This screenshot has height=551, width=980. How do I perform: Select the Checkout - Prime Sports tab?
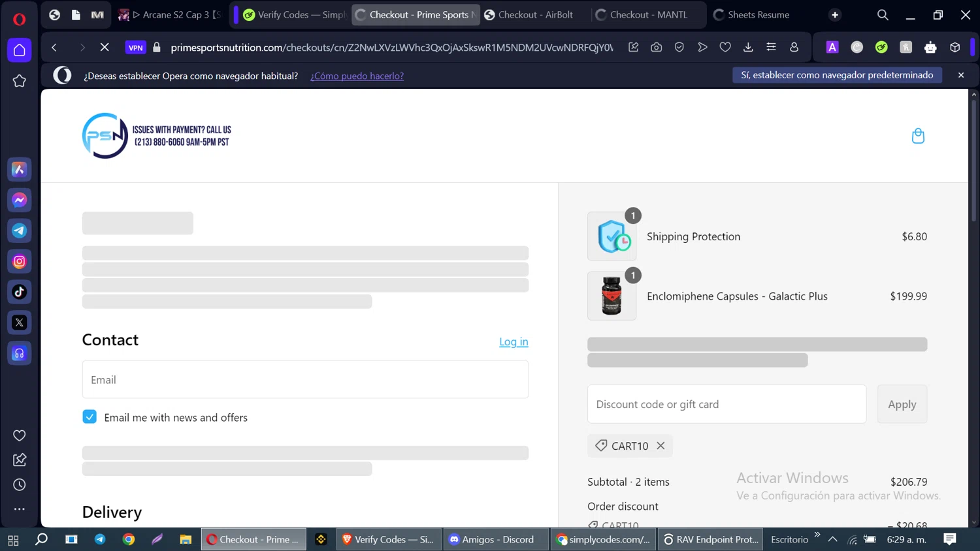point(416,14)
